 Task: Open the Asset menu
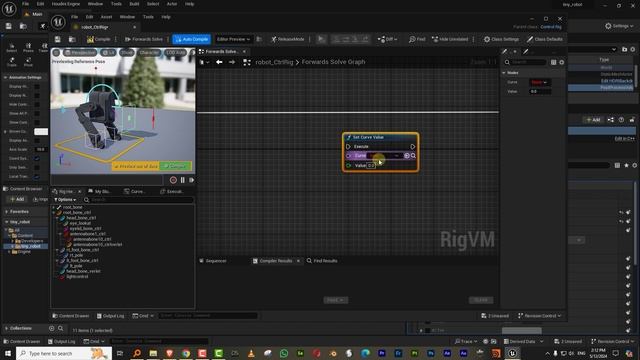[x=106, y=17]
